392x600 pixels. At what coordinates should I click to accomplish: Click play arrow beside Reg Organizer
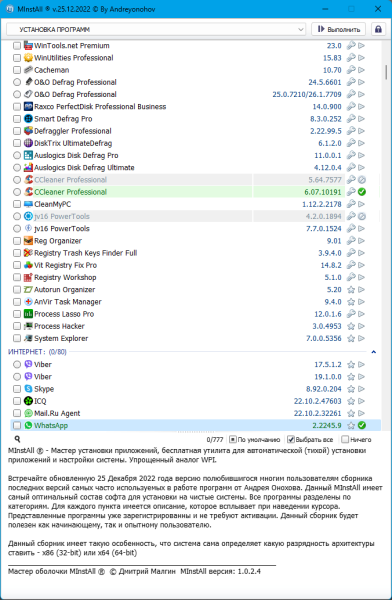361,241
